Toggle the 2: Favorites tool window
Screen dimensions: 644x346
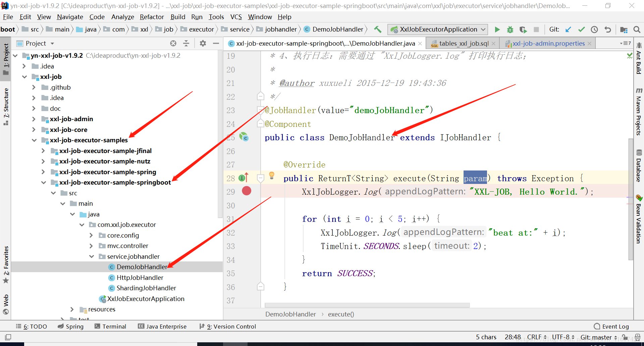click(6, 265)
